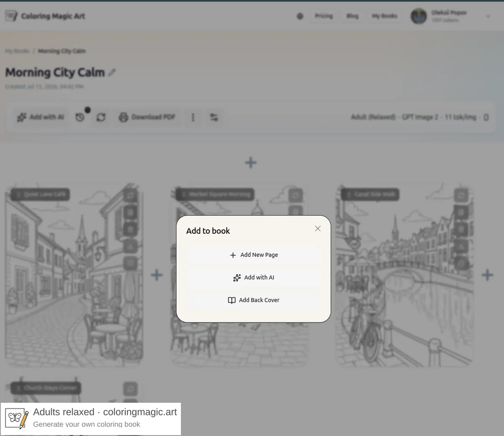
Task: Click the plus icon right of Canal Side Walk
Action: (487, 275)
